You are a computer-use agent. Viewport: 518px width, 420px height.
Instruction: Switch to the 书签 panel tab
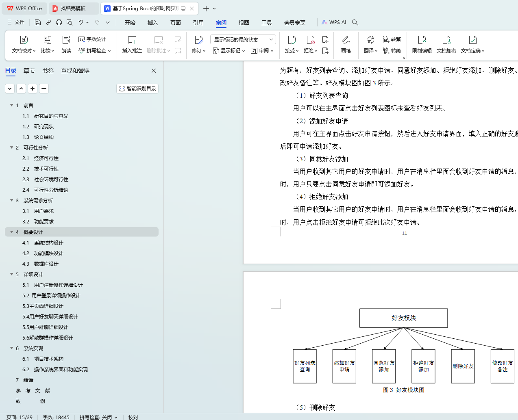[x=48, y=71]
